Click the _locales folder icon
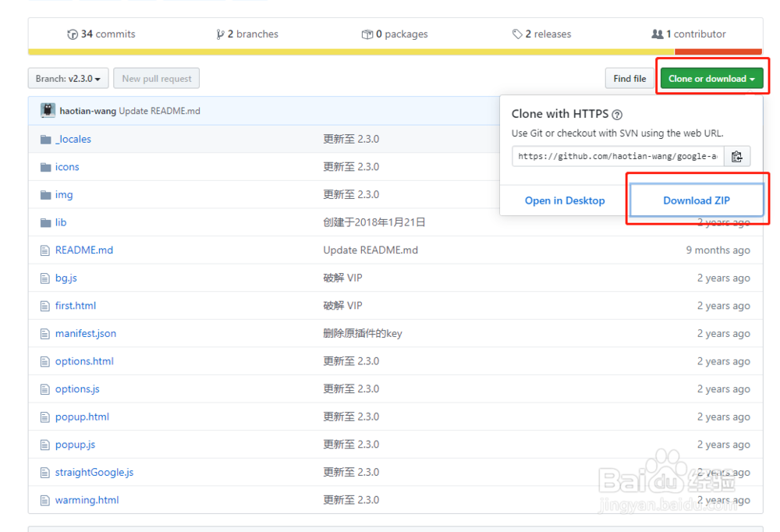Screen dimensions: 780x532 tap(46, 140)
